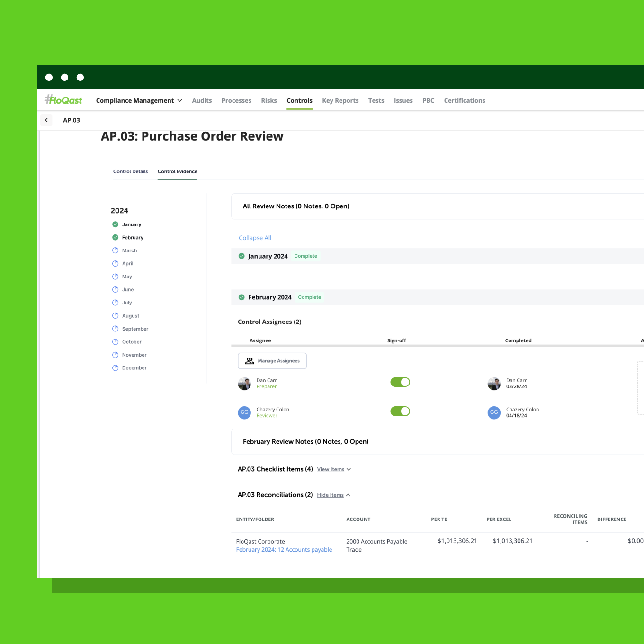644x644 pixels.
Task: Click the Complete status badge for February 2024
Action: click(310, 297)
